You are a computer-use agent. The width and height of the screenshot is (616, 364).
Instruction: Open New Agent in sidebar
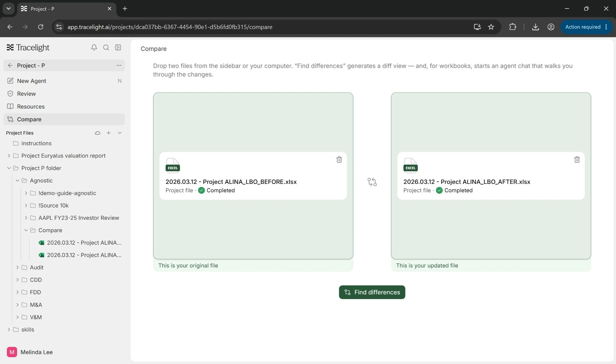tap(64, 81)
